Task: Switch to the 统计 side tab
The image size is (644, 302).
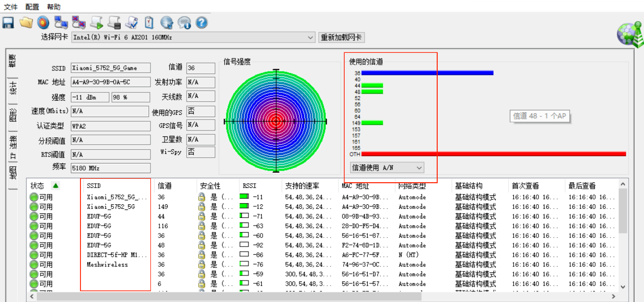Action: click(13, 88)
